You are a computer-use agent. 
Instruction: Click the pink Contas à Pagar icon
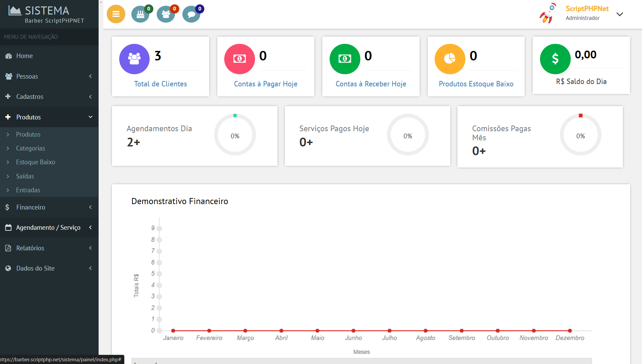239,59
